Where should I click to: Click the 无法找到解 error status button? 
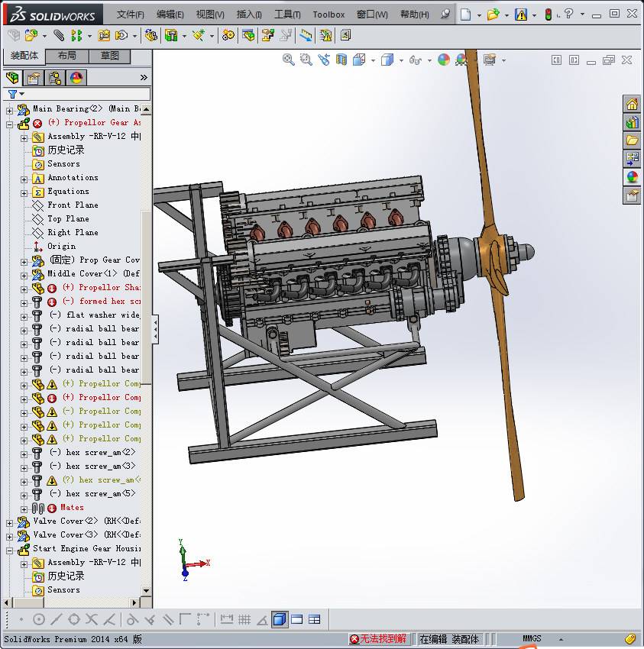point(378,639)
